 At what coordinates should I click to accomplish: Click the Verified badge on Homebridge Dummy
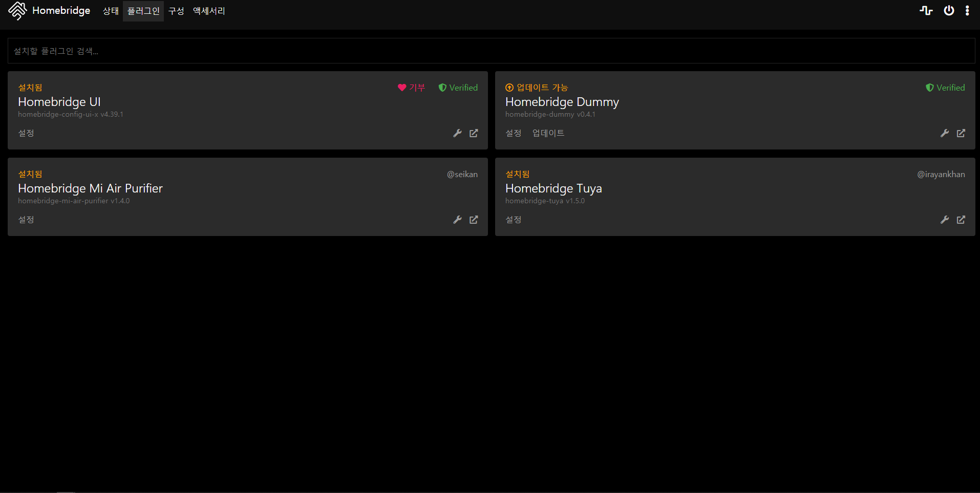pyautogui.click(x=945, y=88)
